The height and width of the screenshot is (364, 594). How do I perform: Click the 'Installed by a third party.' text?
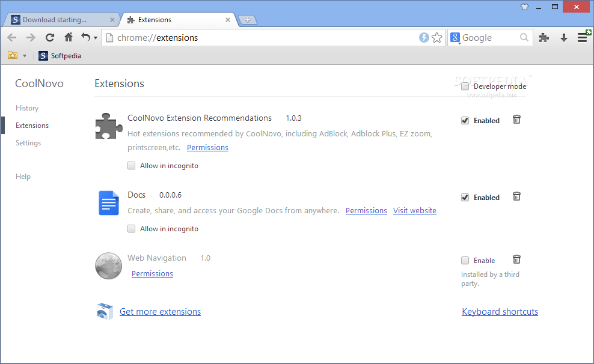pos(490,279)
